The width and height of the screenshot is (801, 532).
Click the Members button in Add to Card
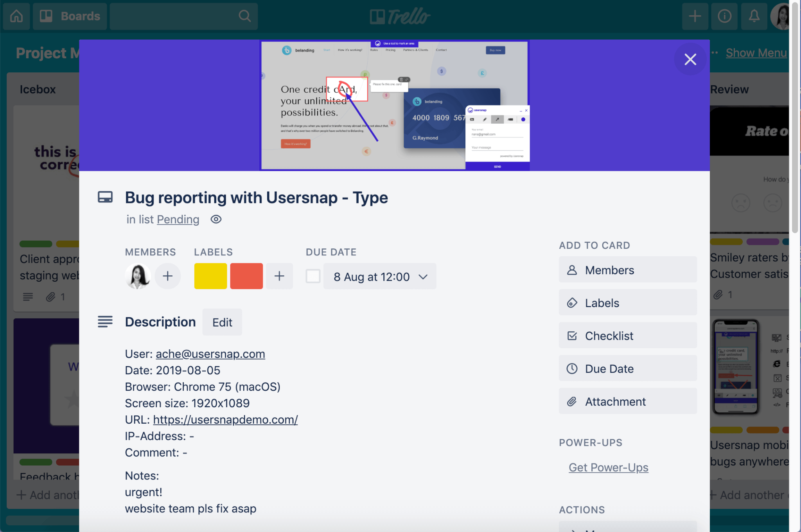pos(628,270)
